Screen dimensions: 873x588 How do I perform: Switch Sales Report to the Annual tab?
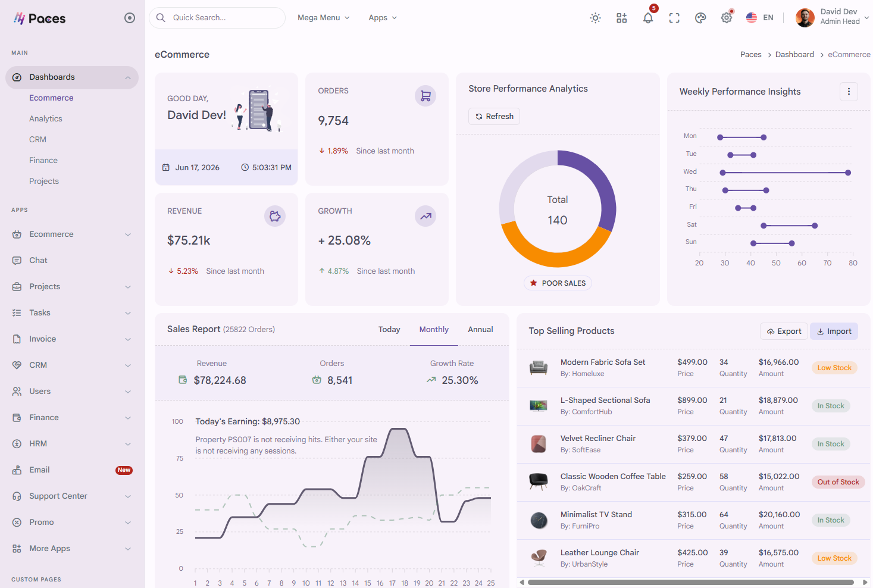click(480, 330)
